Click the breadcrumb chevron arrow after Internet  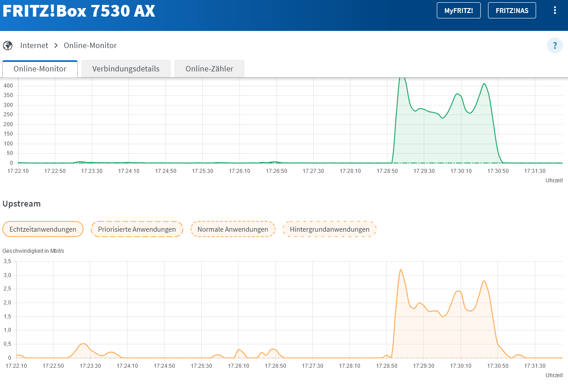coord(56,45)
